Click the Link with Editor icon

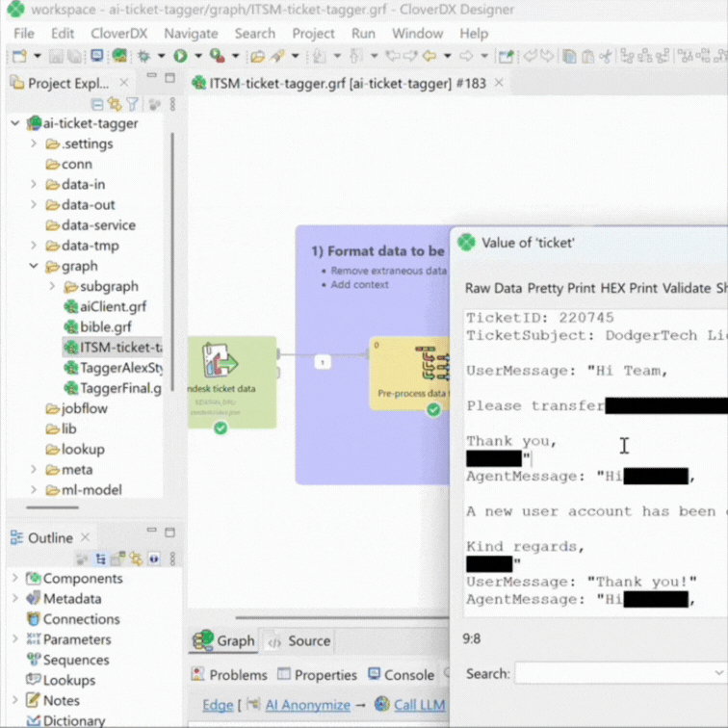tap(115, 104)
